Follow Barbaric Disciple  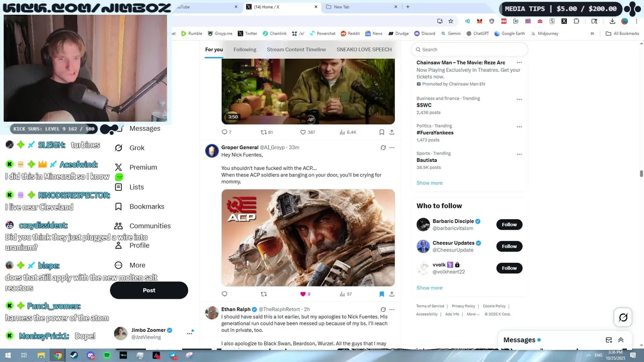(509, 225)
